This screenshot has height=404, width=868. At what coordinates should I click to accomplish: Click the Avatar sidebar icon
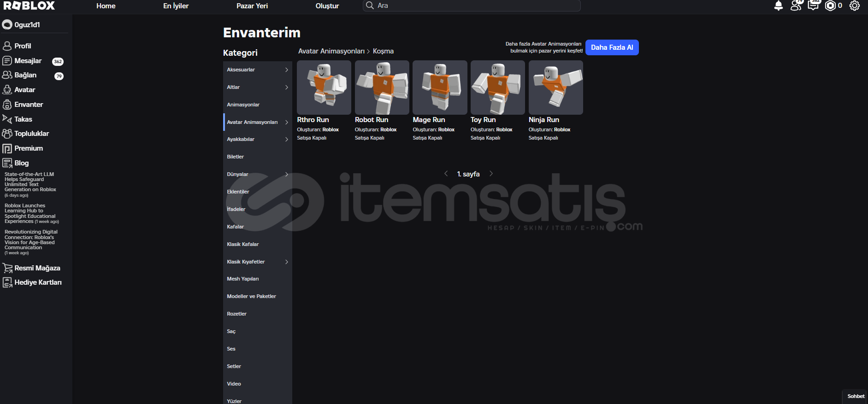(7, 90)
